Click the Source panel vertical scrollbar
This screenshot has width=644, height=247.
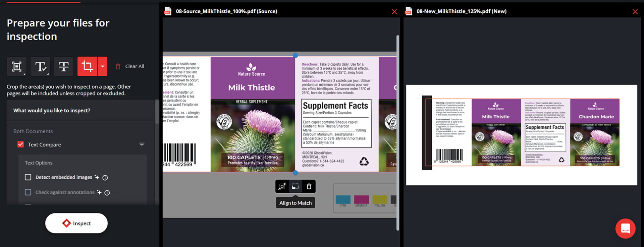398,133
